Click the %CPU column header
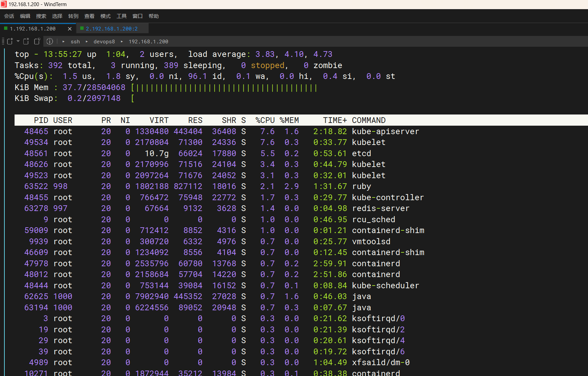The height and width of the screenshot is (376, 588). click(x=265, y=120)
